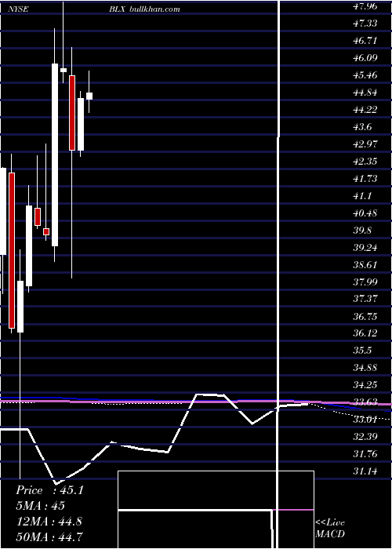Select the 12MA : 44.8 value
This screenshot has width=392, height=549.
(49, 522)
